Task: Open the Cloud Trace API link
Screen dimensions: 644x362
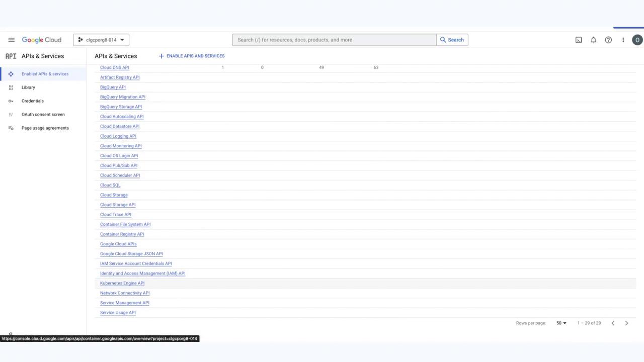Action: click(x=116, y=215)
